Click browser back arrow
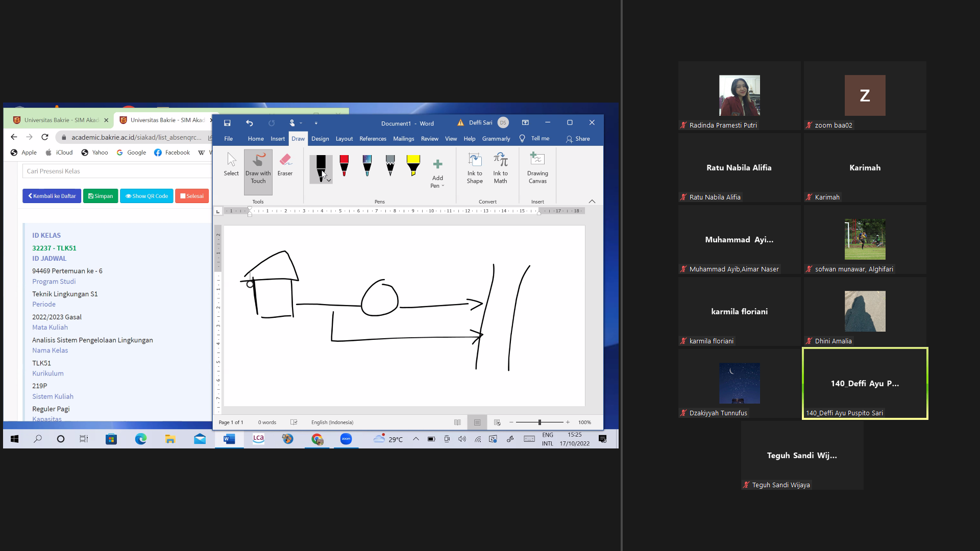The width and height of the screenshot is (980, 551). pyautogui.click(x=14, y=137)
